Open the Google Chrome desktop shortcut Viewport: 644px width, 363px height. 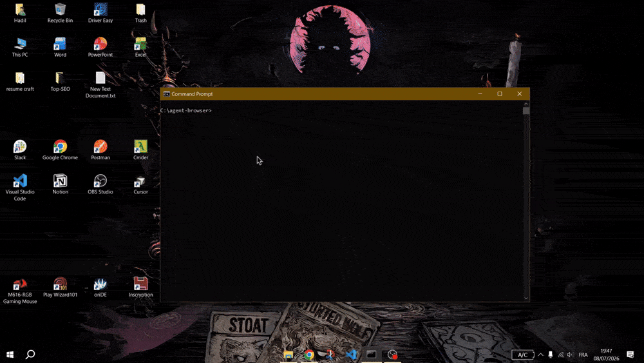60,150
